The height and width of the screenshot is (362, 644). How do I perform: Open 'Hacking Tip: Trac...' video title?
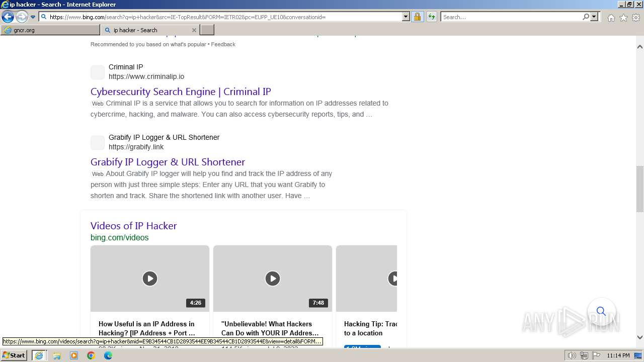370,328
